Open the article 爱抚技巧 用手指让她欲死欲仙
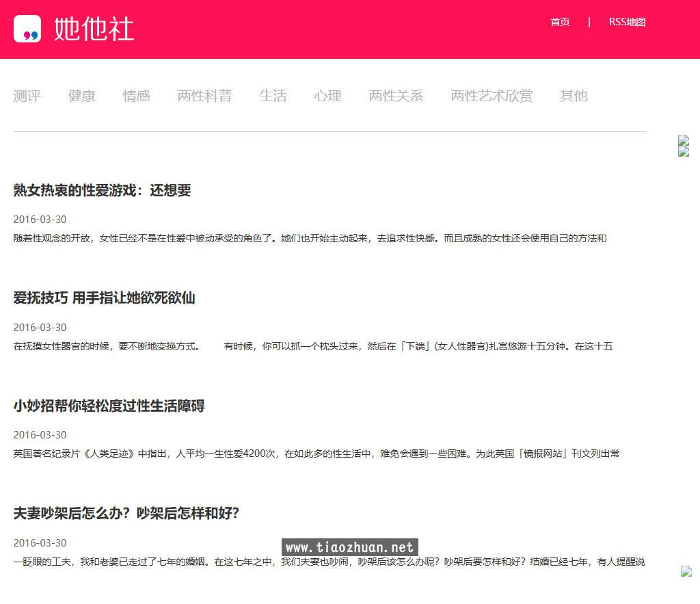 104,299
